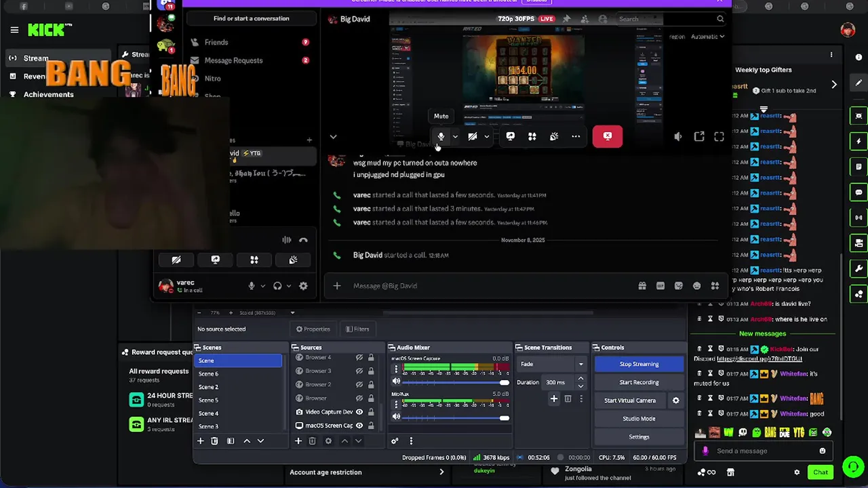This screenshot has height=488, width=868.
Task: Add a scene with plus in Scenes
Action: click(200, 441)
